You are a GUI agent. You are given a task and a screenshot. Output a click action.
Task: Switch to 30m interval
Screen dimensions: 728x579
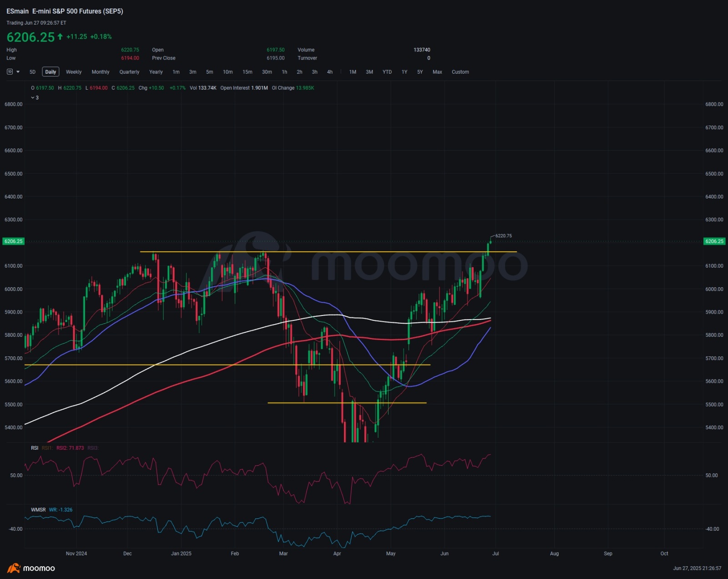(x=267, y=72)
